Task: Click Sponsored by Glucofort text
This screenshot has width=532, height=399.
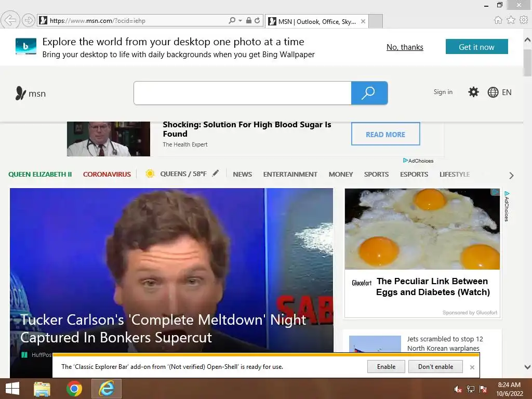Action: (x=470, y=312)
